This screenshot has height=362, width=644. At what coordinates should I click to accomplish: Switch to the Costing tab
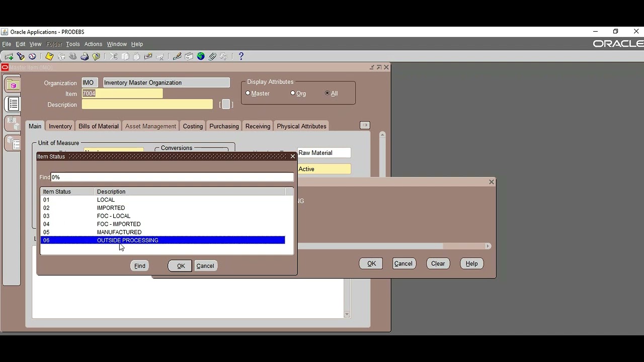[x=193, y=126]
